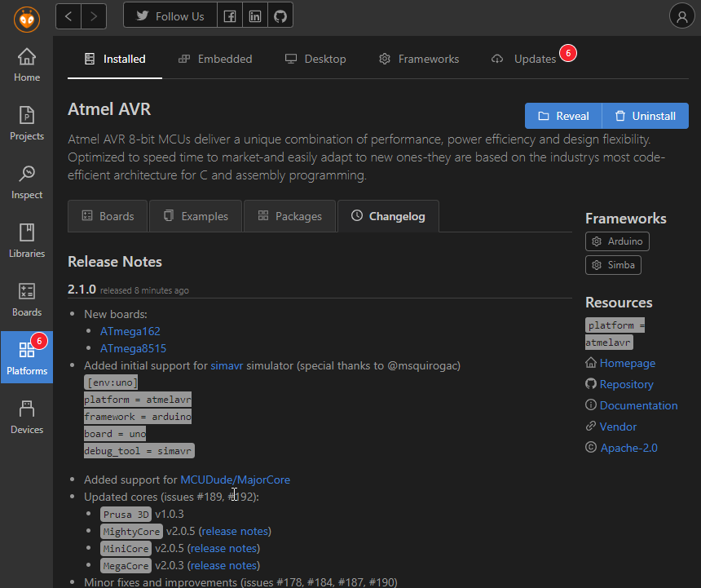This screenshot has width=701, height=588.
Task: Switch to the Updates tab
Action: pos(524,59)
